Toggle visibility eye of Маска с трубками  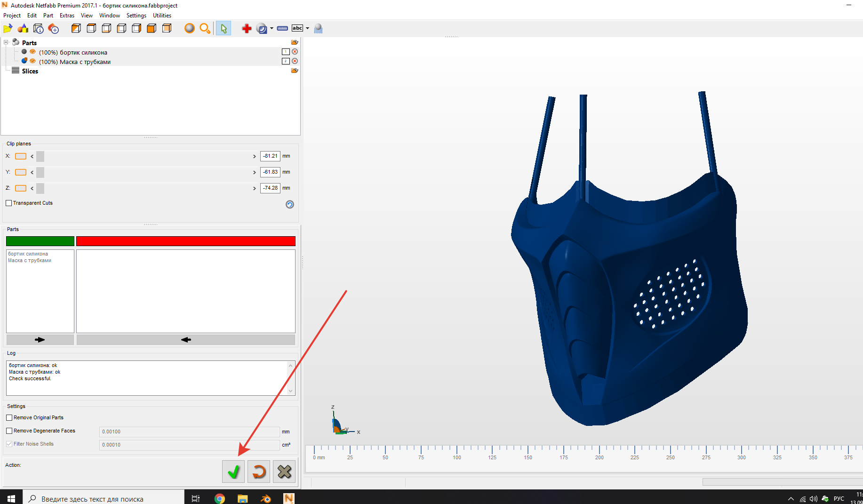[x=32, y=61]
